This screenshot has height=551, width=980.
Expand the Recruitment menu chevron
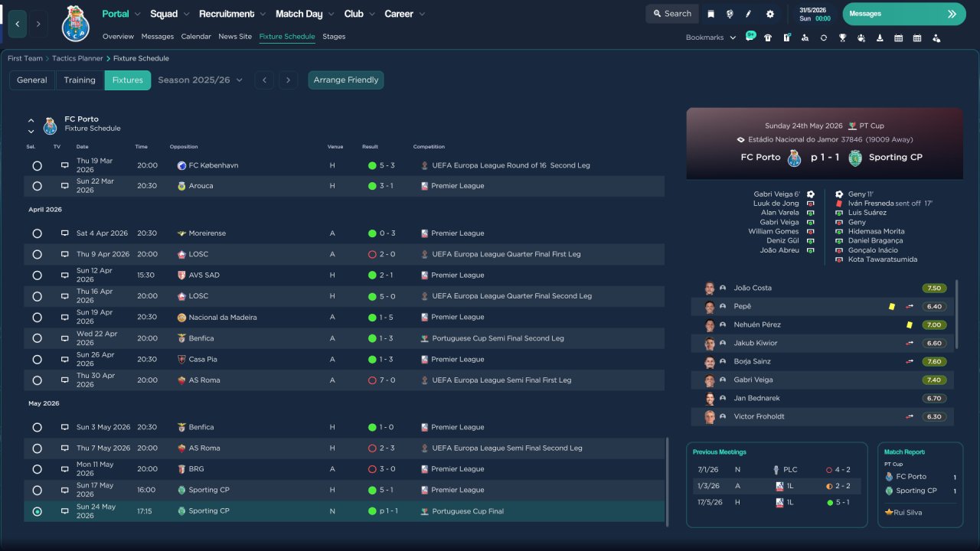click(x=263, y=15)
